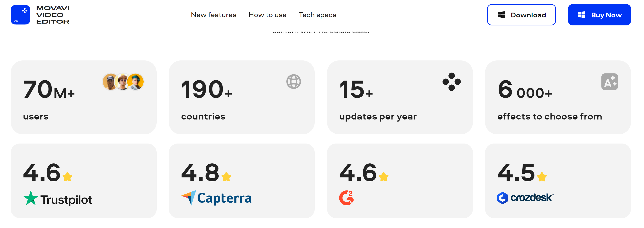Click the Capterra logo
644x228 pixels.
click(x=216, y=198)
